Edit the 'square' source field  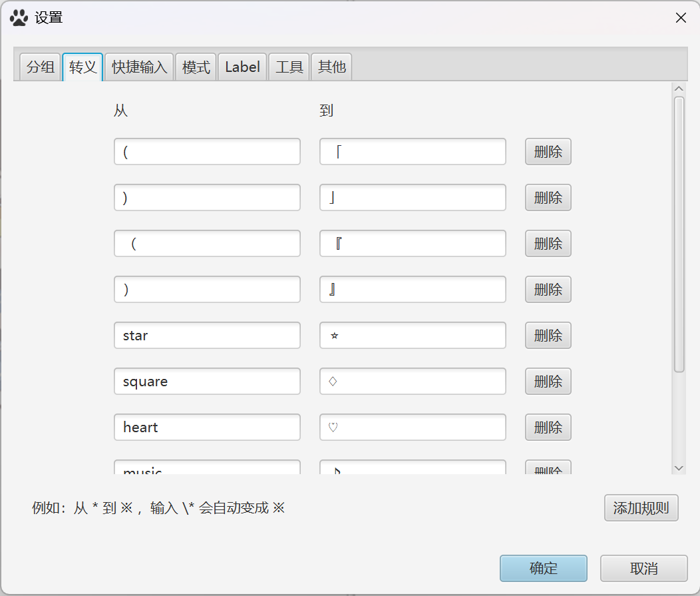[207, 382]
